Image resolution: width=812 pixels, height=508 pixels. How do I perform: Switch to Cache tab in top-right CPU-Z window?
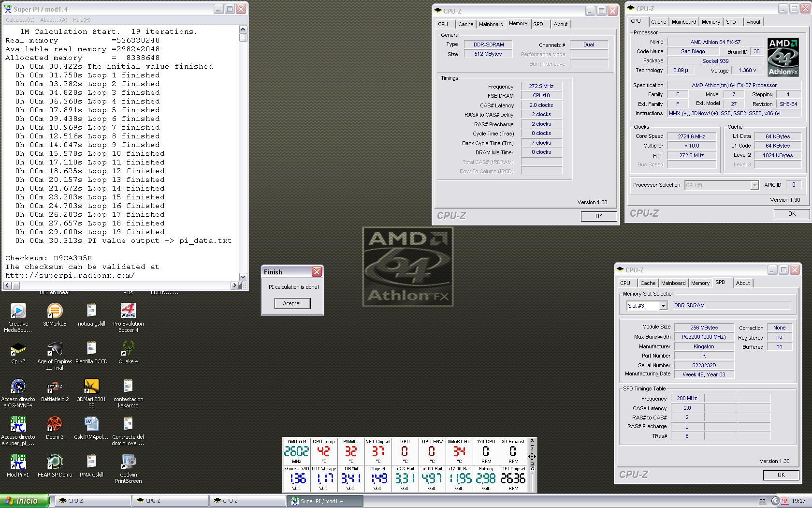tap(658, 22)
